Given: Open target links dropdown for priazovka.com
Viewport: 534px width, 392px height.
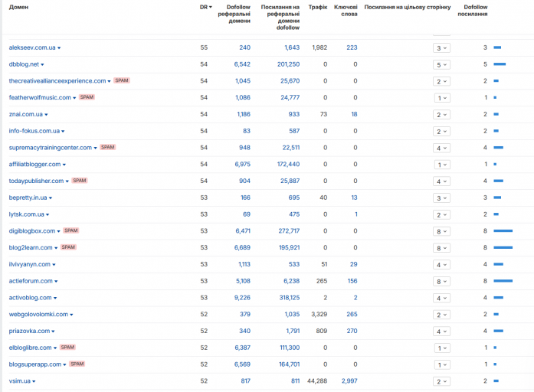Looking at the screenshot, I should [x=442, y=332].
